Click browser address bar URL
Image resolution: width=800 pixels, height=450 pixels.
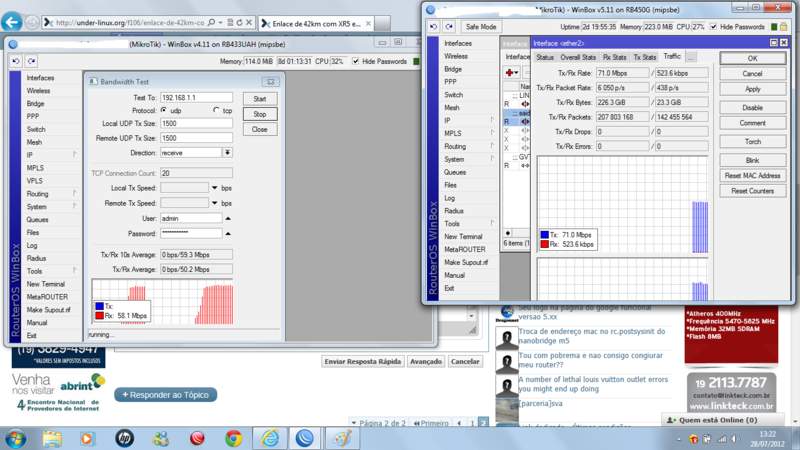pyautogui.click(x=130, y=22)
